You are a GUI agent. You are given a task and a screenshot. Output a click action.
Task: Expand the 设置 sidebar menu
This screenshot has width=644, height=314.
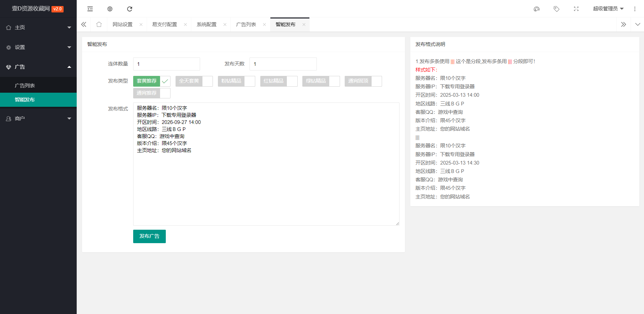point(38,47)
